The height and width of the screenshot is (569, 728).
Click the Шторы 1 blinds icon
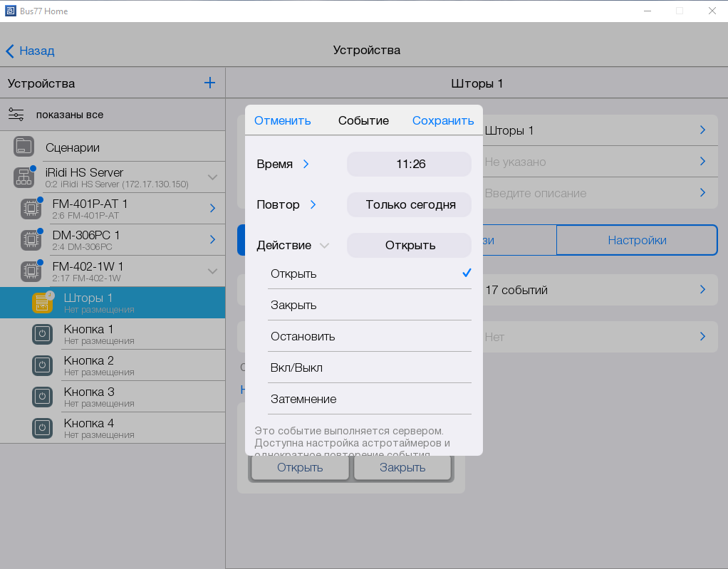pos(42,303)
